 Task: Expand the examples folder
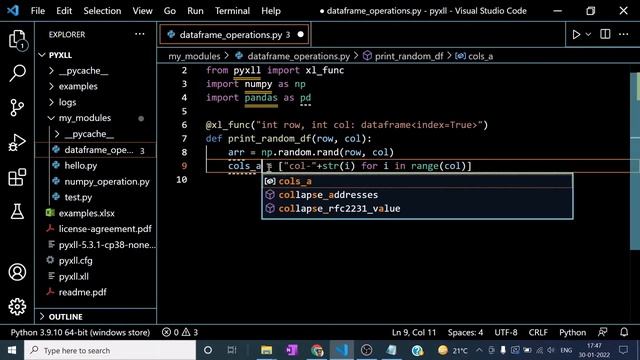click(x=51, y=87)
